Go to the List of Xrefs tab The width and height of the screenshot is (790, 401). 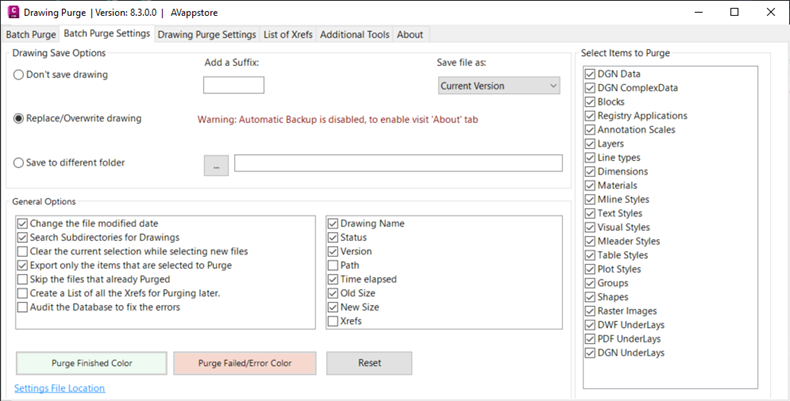(288, 35)
